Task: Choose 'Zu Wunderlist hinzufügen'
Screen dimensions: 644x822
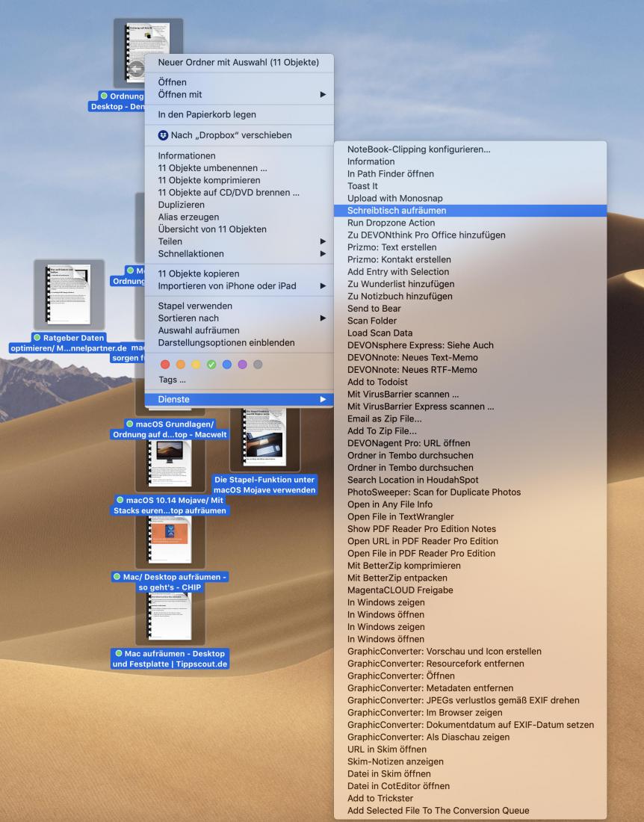Action: [x=470, y=284]
